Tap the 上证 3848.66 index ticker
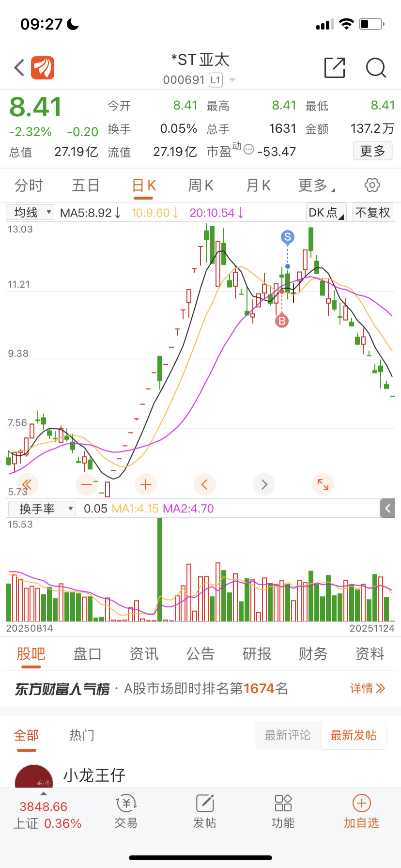The width and height of the screenshot is (401, 868). tap(44, 815)
